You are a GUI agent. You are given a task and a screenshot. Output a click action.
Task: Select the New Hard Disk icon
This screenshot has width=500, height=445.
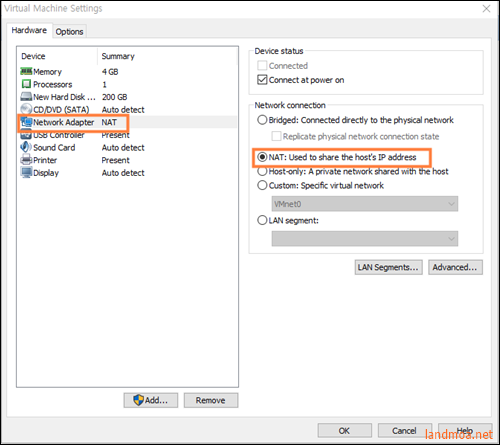coord(26,97)
